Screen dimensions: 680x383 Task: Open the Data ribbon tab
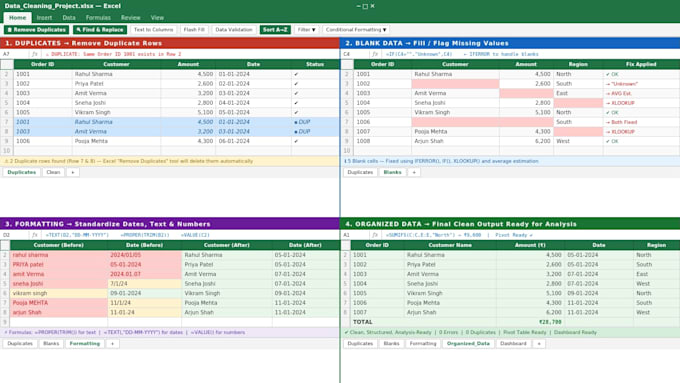click(69, 18)
